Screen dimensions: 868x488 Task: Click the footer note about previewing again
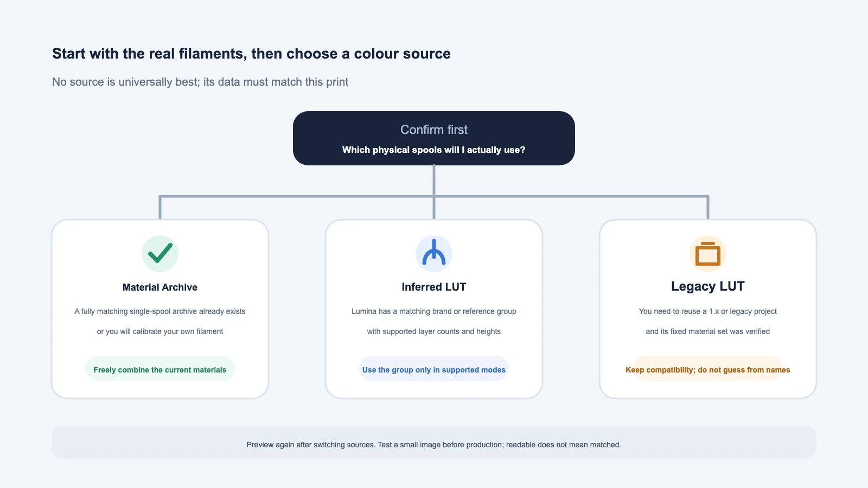434,445
